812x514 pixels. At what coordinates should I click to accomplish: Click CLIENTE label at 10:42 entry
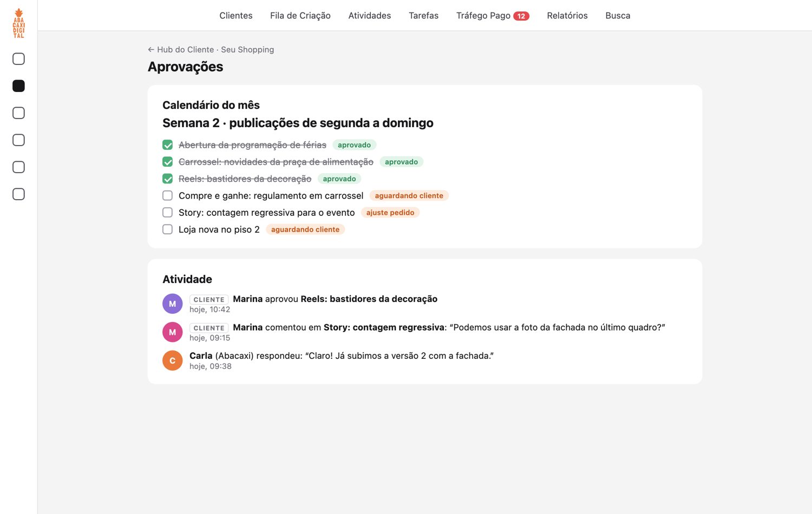point(209,299)
